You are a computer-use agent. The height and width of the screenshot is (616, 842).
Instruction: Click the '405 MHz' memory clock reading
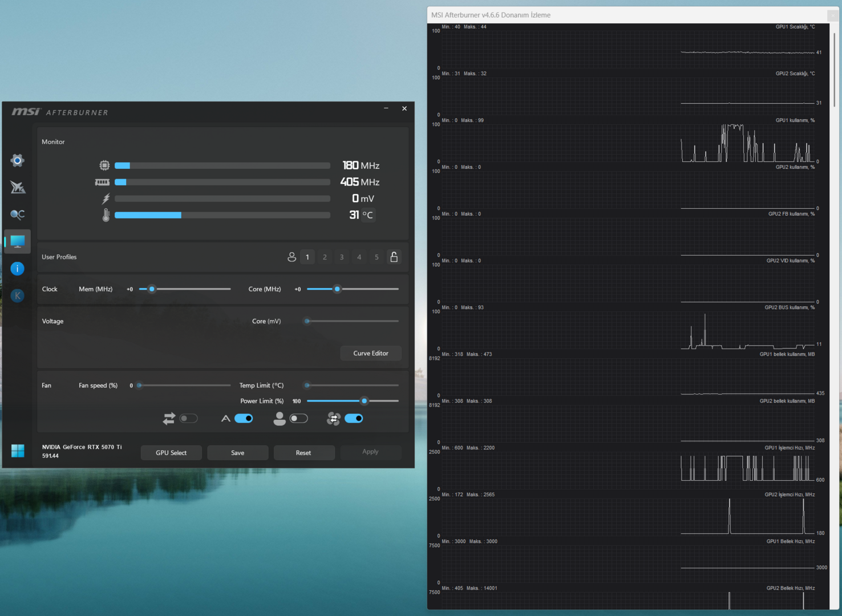pyautogui.click(x=359, y=182)
